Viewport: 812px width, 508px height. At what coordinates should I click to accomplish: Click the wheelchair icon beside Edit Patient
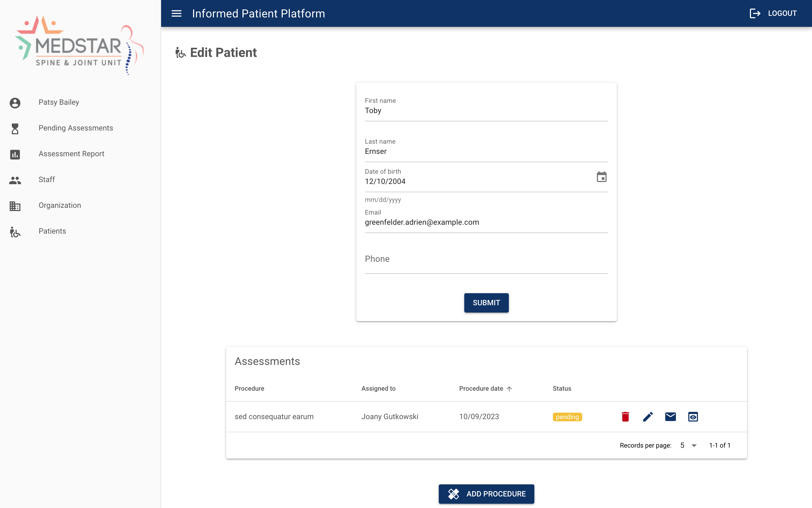tap(180, 53)
